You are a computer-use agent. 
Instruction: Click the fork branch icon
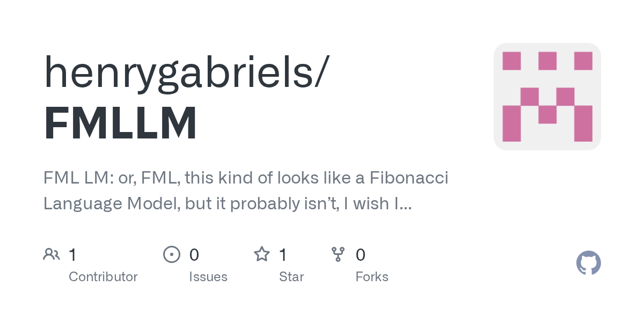coord(338,254)
